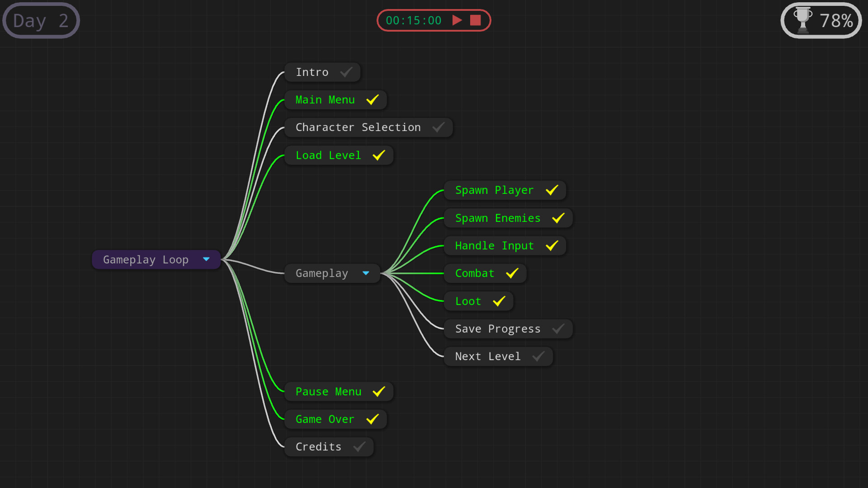The image size is (868, 488).
Task: Open the Day 2 badge
Action: tap(41, 20)
